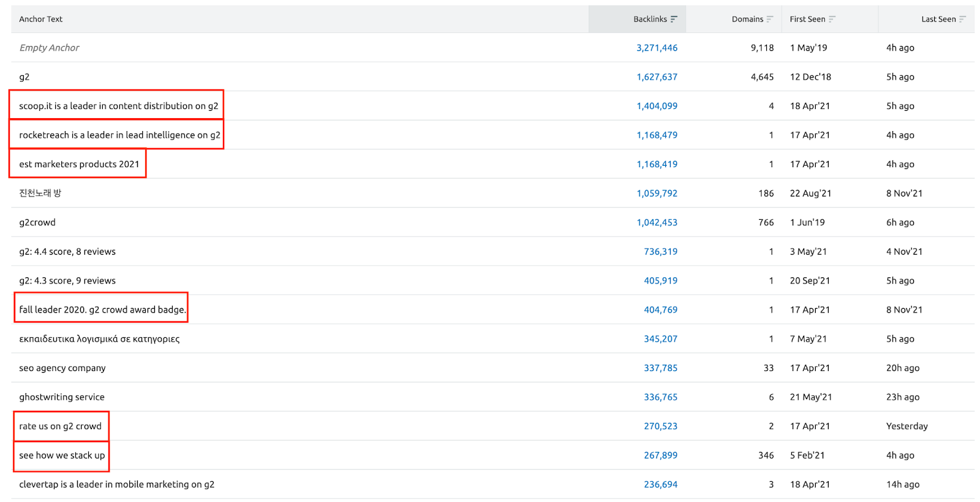
Task: Click last seen value "20h ago"
Action: tap(903, 368)
